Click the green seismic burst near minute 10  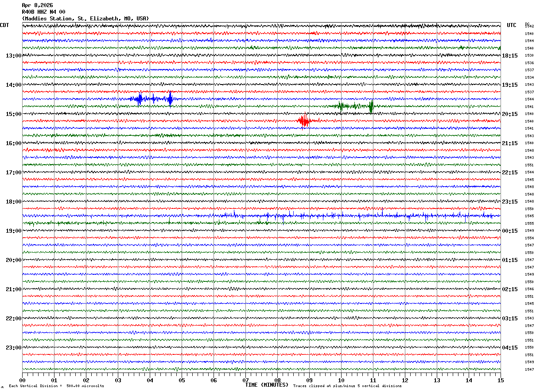[x=341, y=106]
